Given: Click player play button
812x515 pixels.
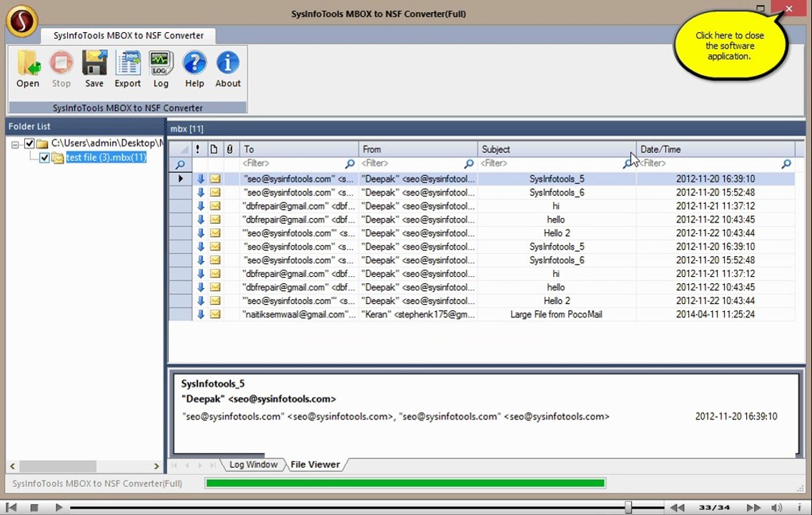Looking at the screenshot, I should (59, 507).
